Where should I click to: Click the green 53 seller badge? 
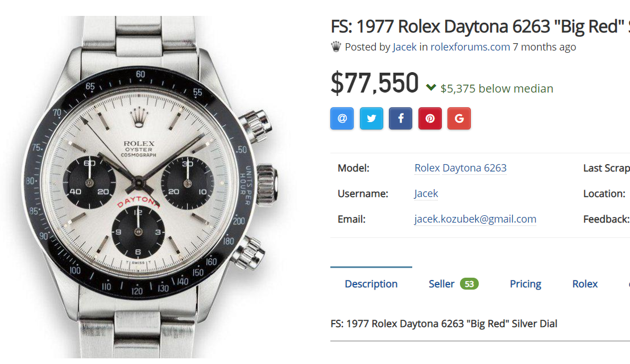click(x=469, y=284)
